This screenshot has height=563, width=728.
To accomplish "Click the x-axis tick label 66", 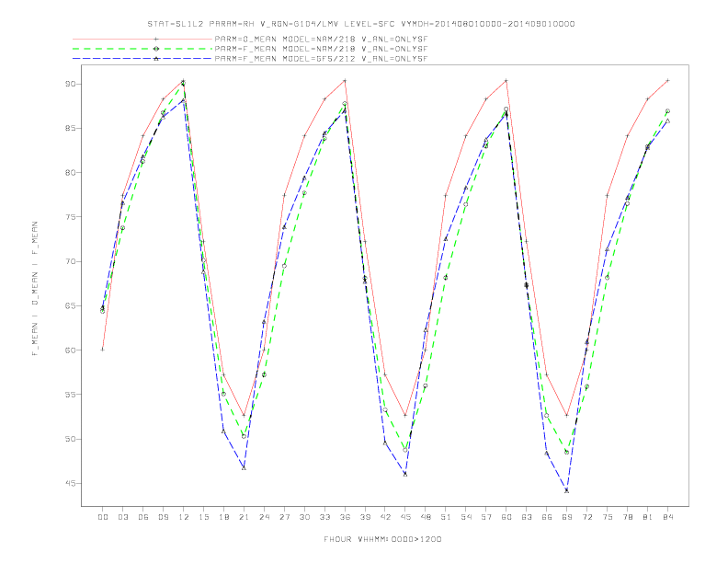I will coord(547,517).
